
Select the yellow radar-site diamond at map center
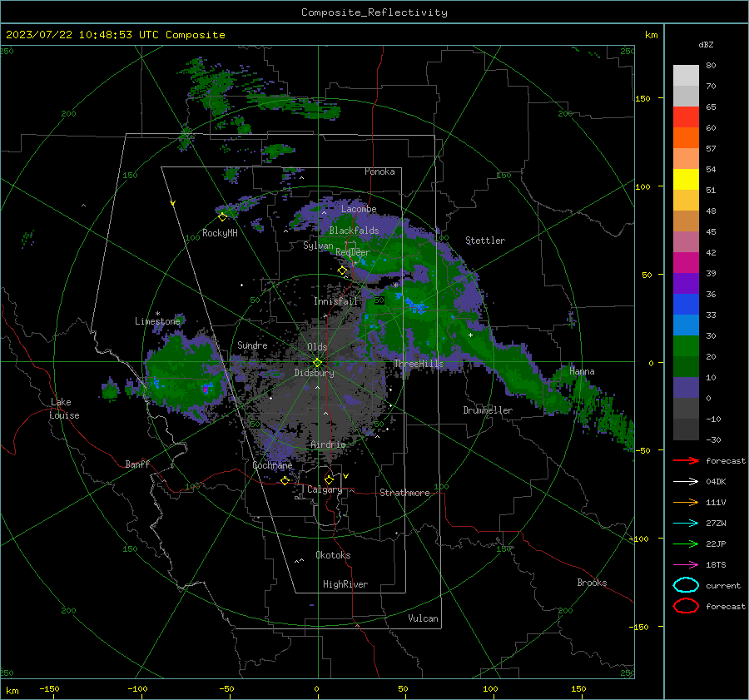(x=318, y=363)
